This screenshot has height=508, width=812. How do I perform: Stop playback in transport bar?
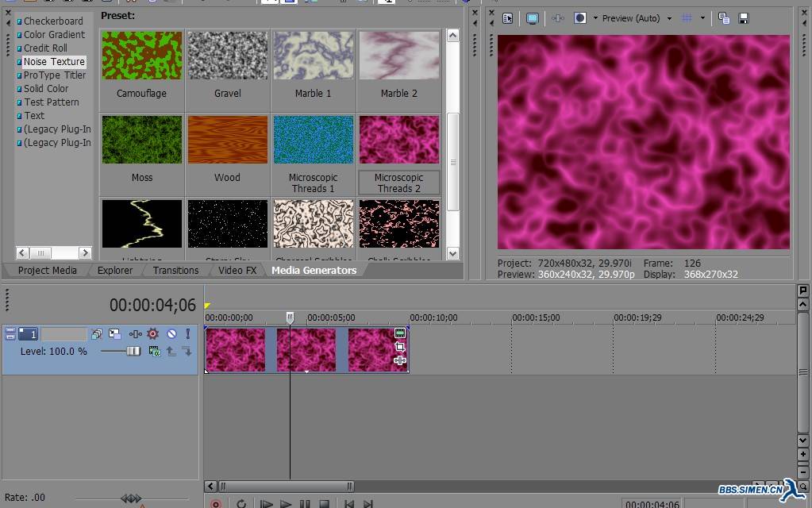324,503
